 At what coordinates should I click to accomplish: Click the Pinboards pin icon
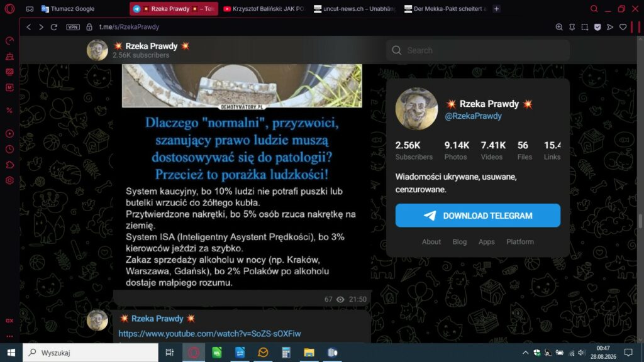click(x=572, y=27)
